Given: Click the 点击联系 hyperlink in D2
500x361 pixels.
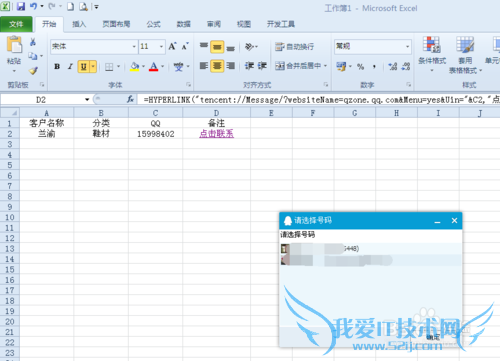Looking at the screenshot, I should [x=216, y=134].
